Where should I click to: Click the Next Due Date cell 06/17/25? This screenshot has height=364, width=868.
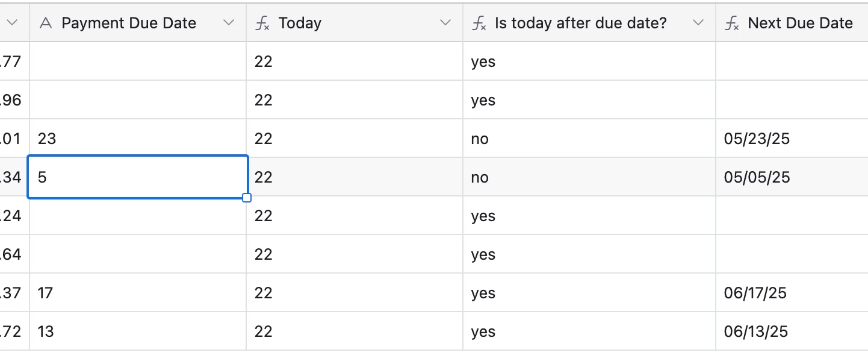coord(792,293)
